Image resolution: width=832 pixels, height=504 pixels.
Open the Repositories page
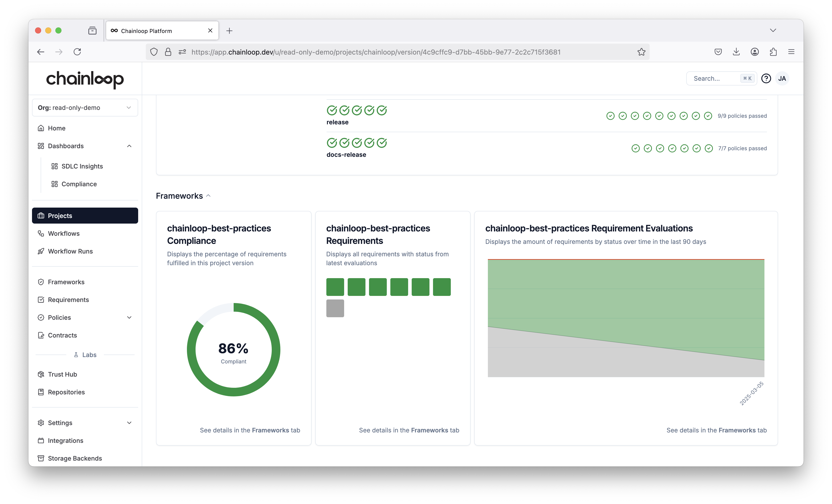[x=85, y=392]
